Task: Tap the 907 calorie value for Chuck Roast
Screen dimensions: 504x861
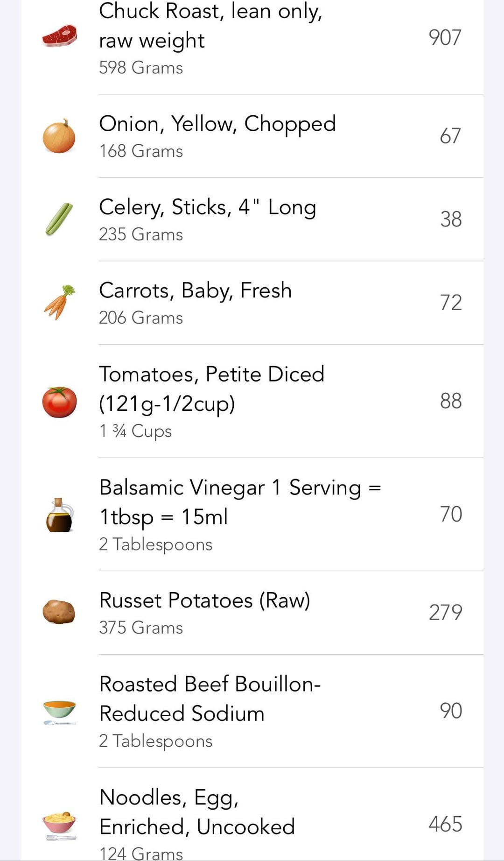Action: click(x=445, y=37)
